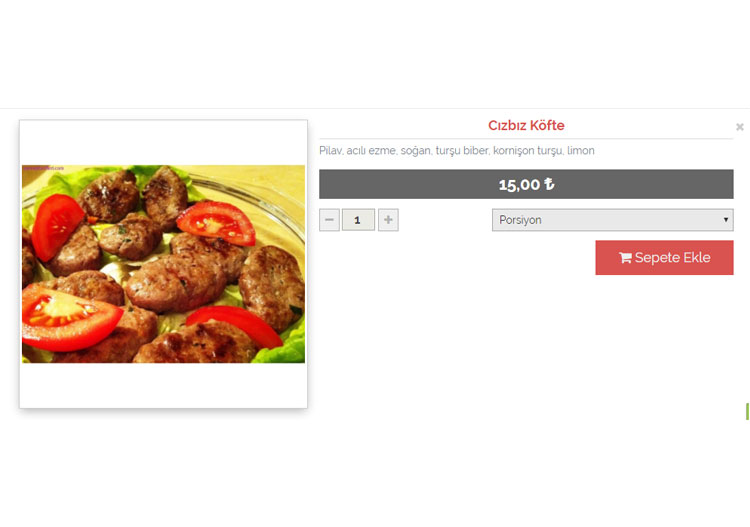
Task: Click the Ekle text on the red button
Action: 696,257
